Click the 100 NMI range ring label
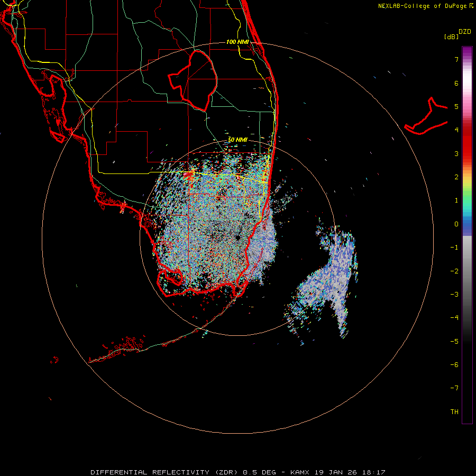This screenshot has width=476, height=476. tap(237, 42)
